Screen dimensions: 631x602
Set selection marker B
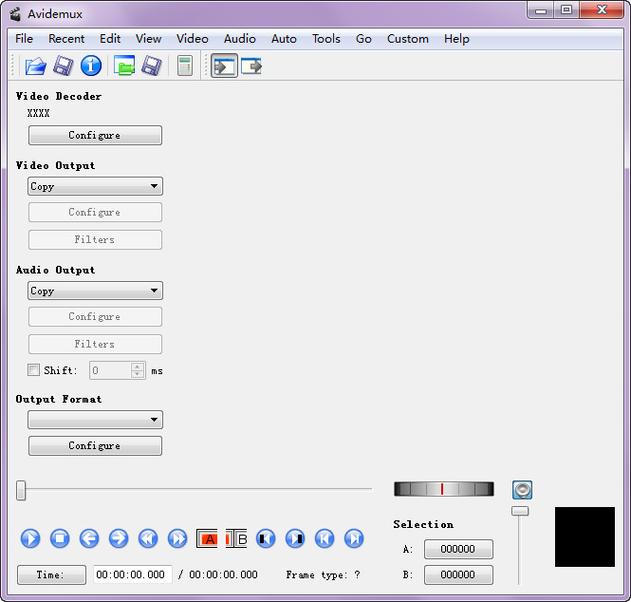pyautogui.click(x=237, y=539)
